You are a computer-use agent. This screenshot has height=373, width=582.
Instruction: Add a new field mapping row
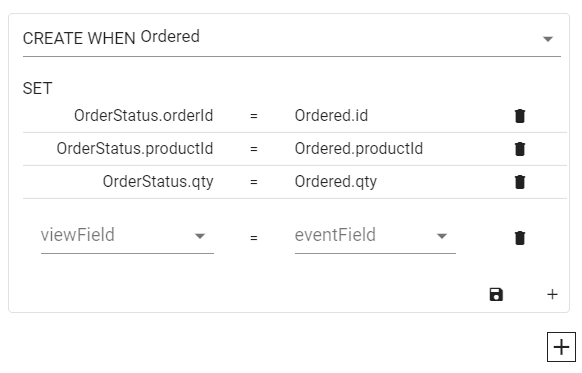tap(552, 294)
